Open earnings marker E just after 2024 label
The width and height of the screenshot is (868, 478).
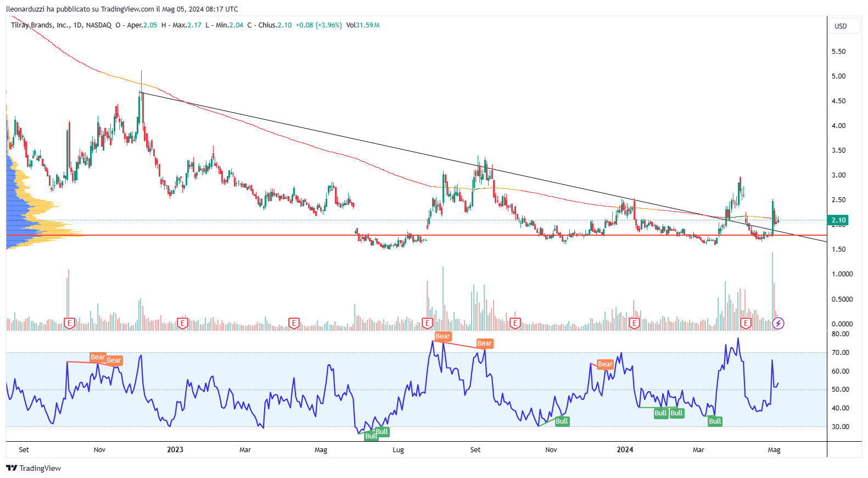[x=634, y=323]
